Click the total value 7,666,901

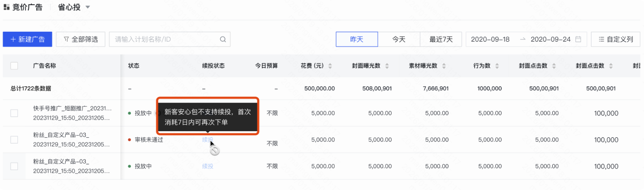[x=436, y=88]
